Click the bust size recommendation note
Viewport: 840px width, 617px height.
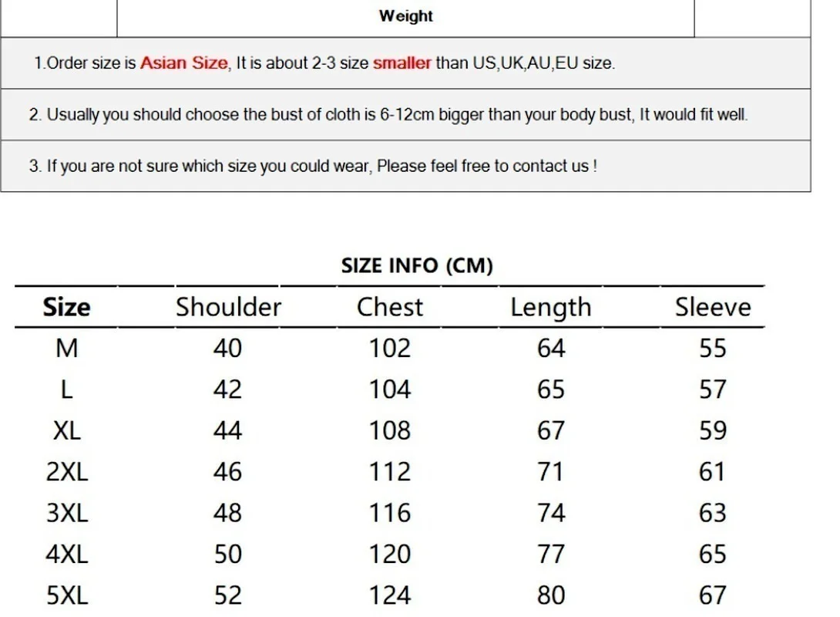pyautogui.click(x=388, y=115)
